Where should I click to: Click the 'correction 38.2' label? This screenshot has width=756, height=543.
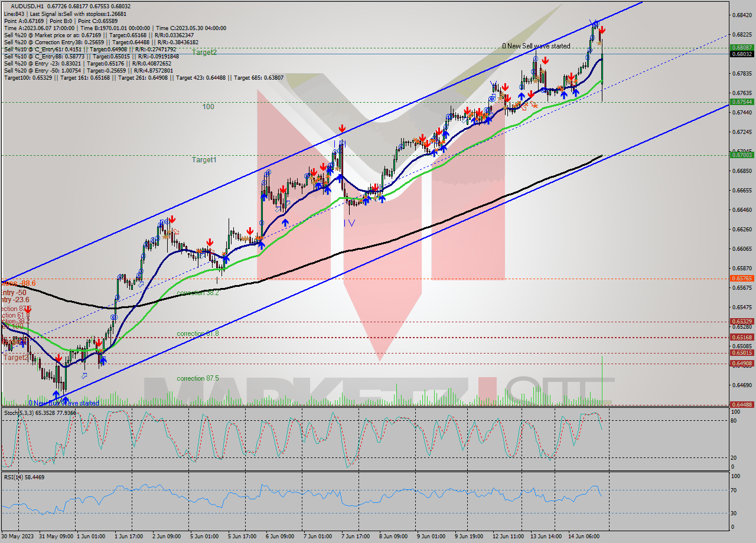[x=198, y=293]
